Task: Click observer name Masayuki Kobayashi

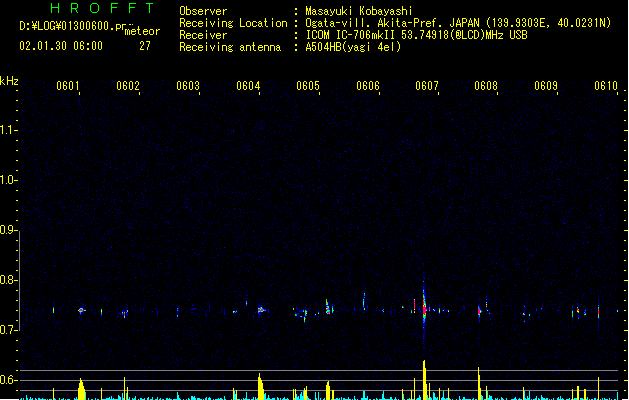Action: pyautogui.click(x=359, y=11)
